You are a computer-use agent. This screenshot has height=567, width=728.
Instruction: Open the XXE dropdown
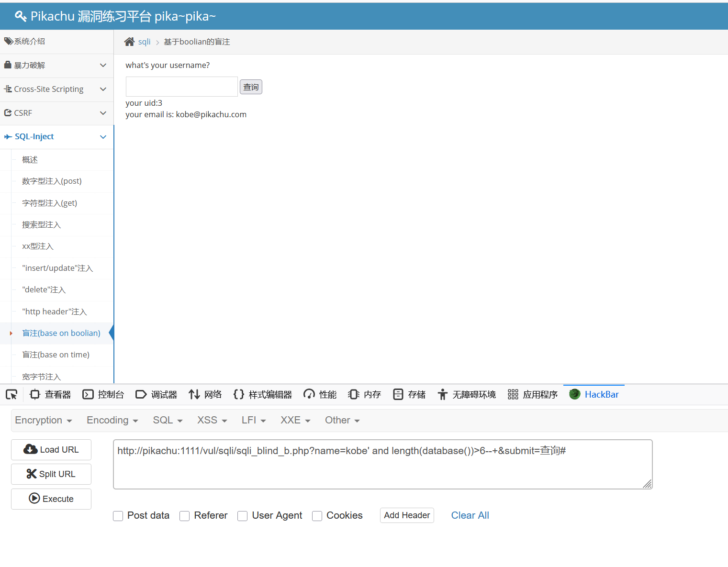(x=296, y=420)
